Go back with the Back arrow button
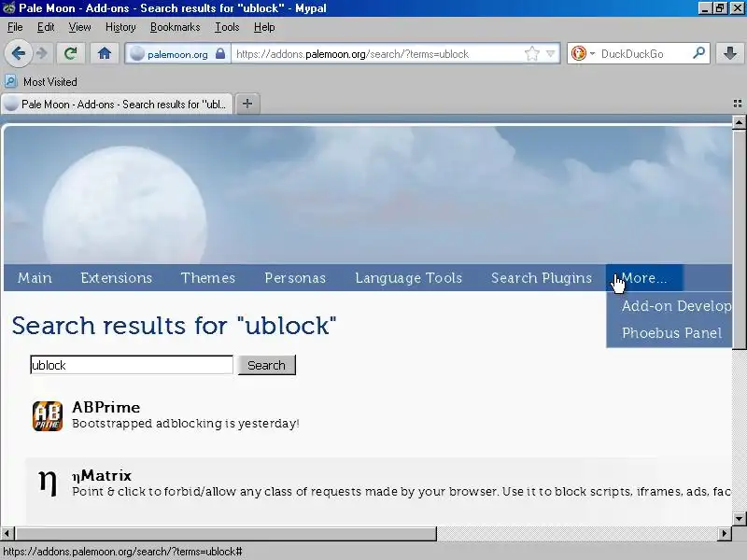 (x=18, y=53)
